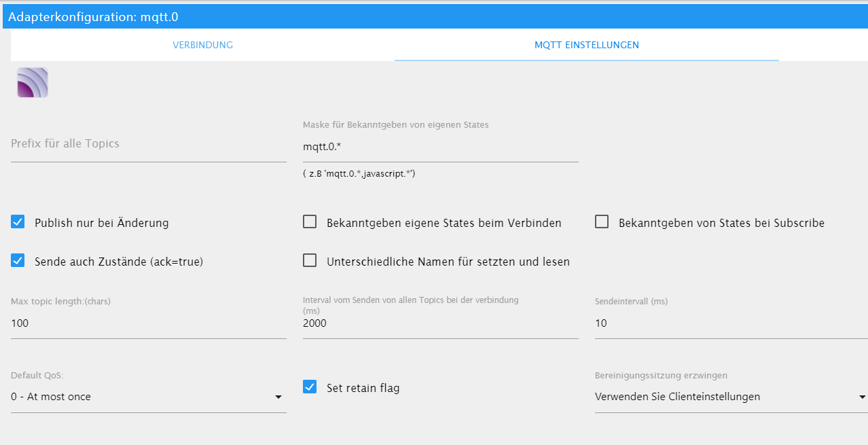Uncheck Sende auch Zustände (ack=true)
Viewport: 868px width, 445px height.
(18, 261)
